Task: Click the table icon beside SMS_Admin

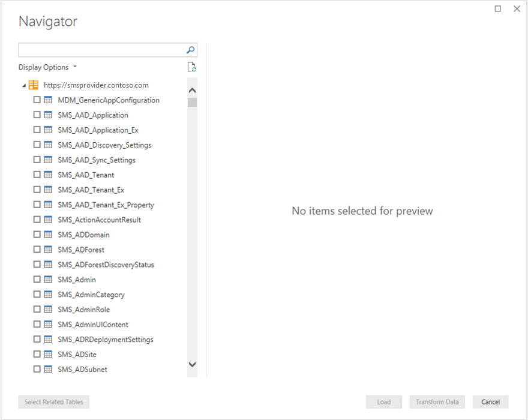Action: pos(47,279)
